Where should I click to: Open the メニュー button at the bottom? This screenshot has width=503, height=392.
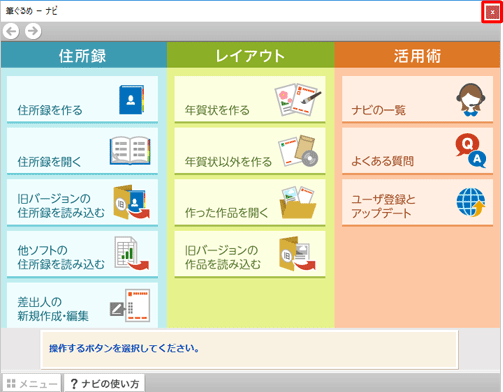tap(32, 384)
